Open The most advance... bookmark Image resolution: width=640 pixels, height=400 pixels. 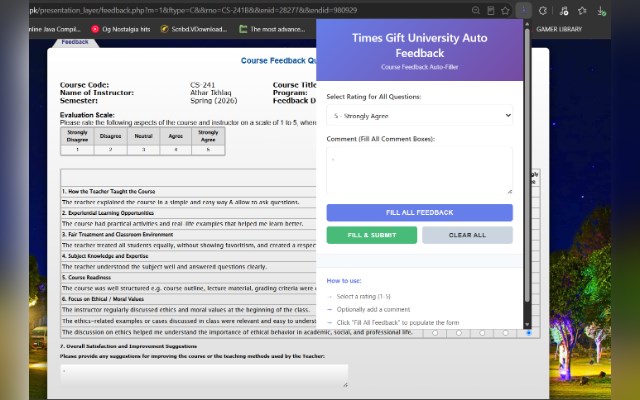click(x=272, y=29)
